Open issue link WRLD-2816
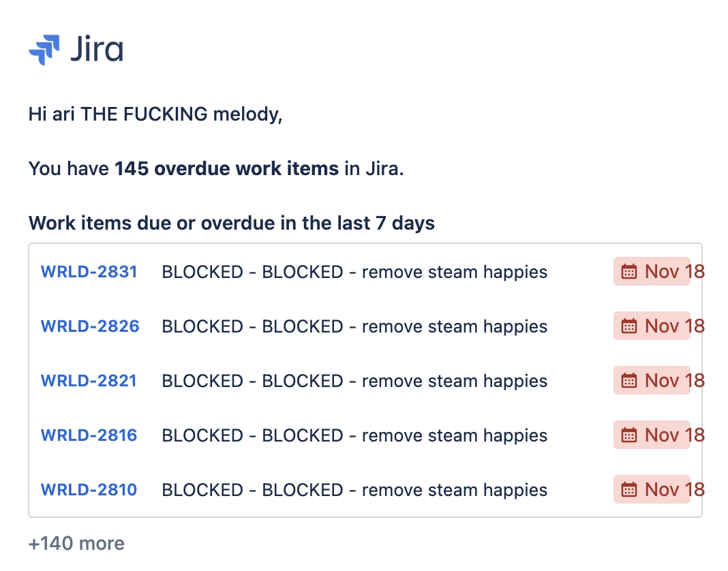728x571 pixels. 89,435
